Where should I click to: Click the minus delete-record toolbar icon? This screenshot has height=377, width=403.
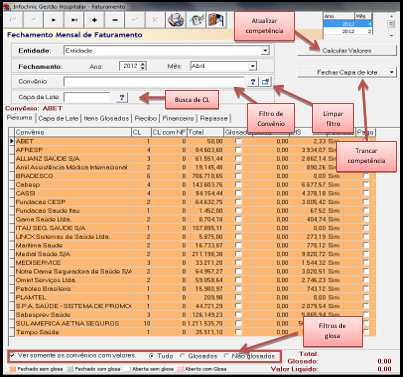pyautogui.click(x=115, y=20)
